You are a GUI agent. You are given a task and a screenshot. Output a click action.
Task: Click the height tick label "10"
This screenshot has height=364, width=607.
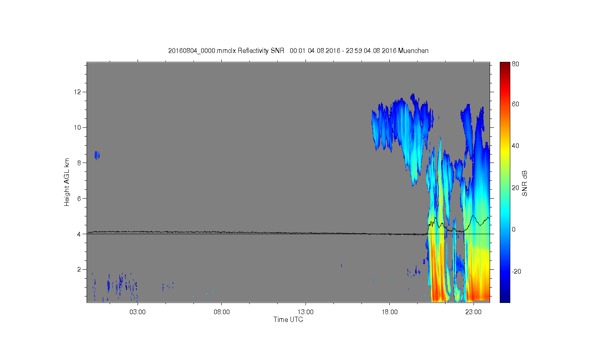78,127
